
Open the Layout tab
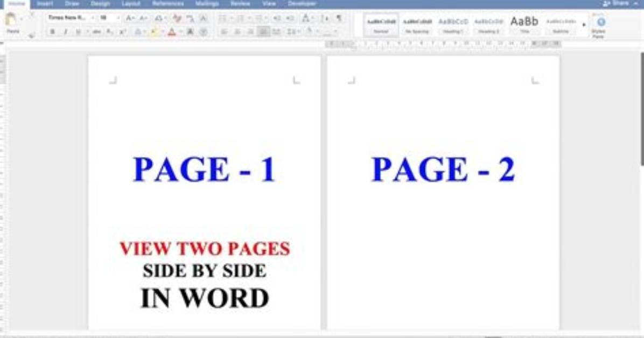131,4
